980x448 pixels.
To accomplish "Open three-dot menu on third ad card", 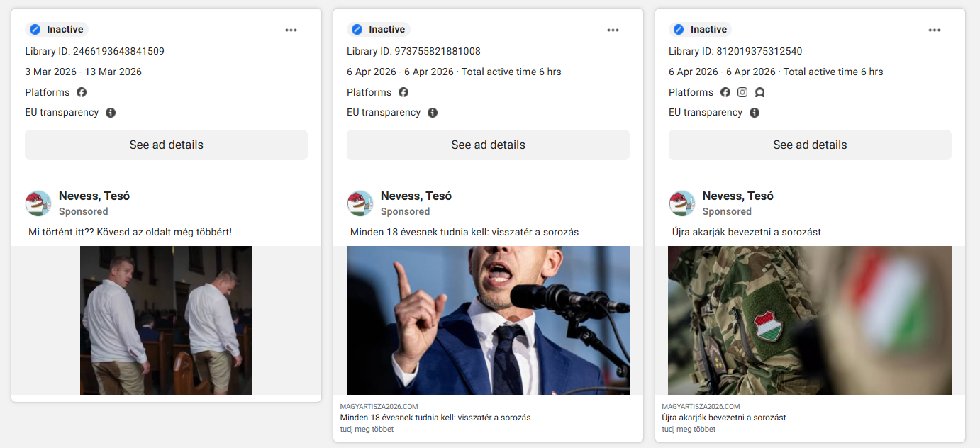I will (935, 30).
